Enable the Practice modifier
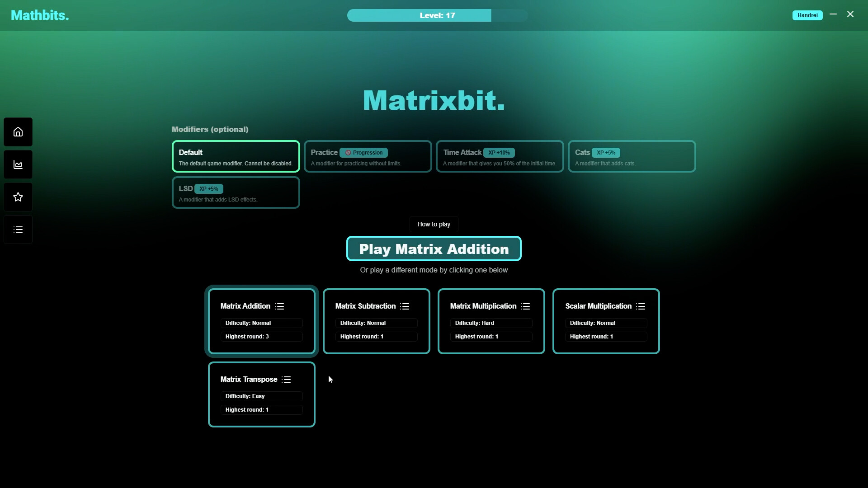 coord(368,156)
